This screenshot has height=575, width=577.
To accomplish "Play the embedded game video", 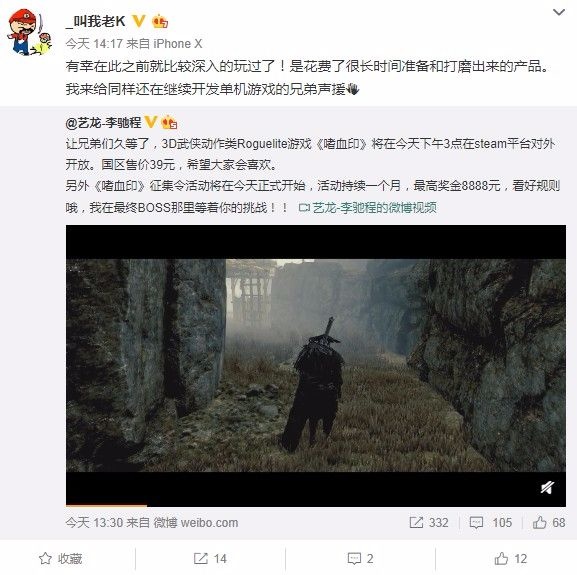I will (316, 365).
